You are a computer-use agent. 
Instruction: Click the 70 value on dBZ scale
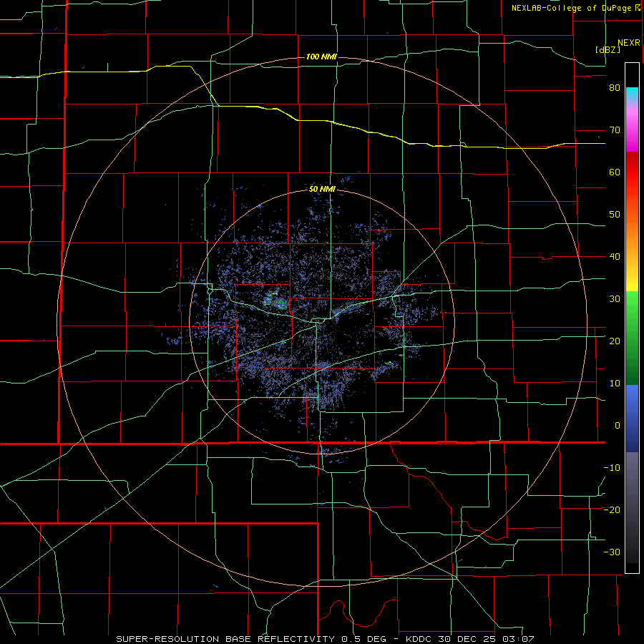615,130
